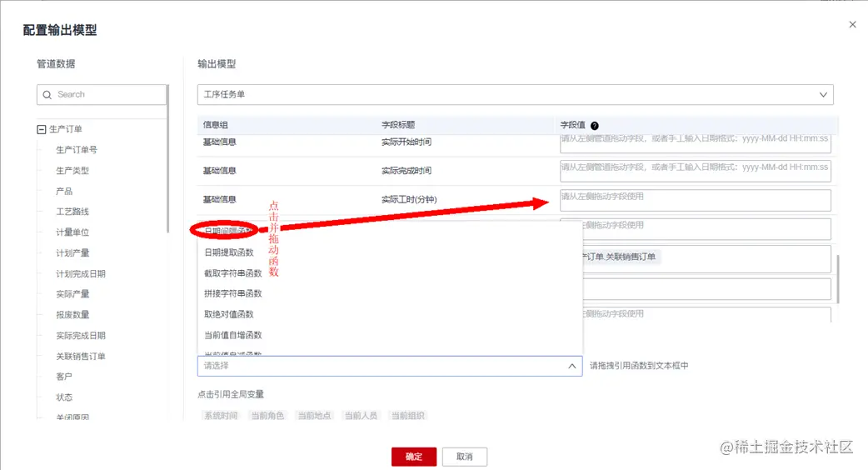Select 计量单位 field
Image resolution: width=868 pixels, height=470 pixels.
tap(72, 232)
